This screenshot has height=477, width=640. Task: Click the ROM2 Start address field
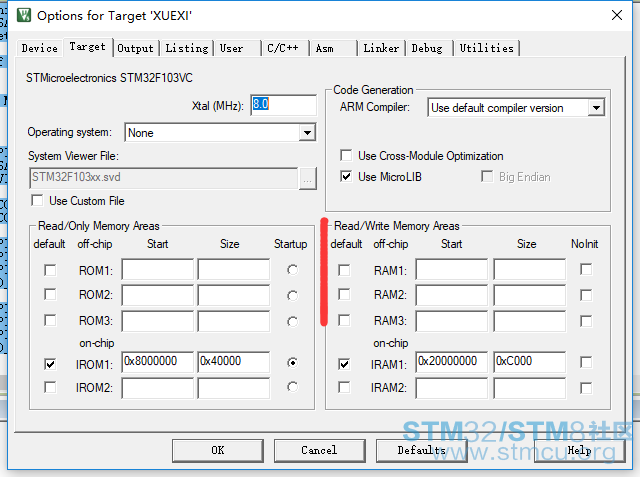158,295
